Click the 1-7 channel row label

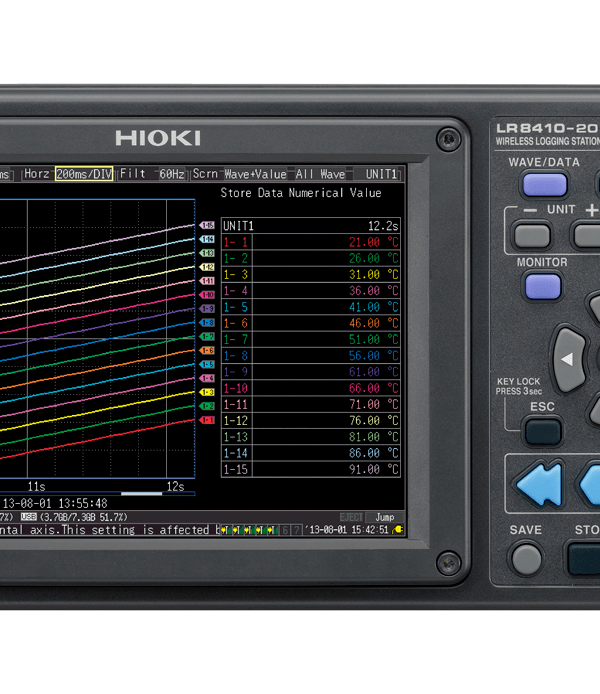[x=236, y=339]
